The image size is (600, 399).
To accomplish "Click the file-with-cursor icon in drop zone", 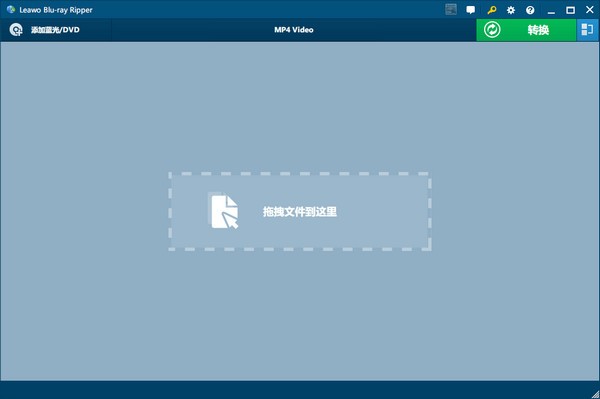I will click(x=224, y=211).
